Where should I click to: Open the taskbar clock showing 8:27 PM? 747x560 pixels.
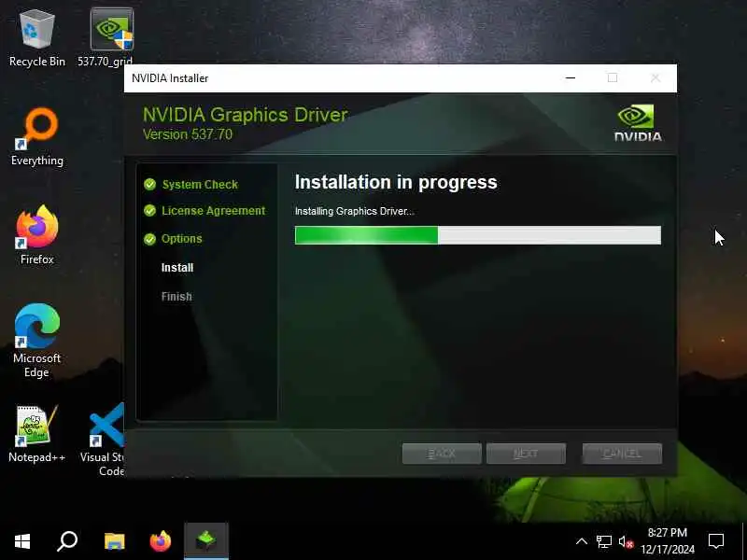coord(668,541)
